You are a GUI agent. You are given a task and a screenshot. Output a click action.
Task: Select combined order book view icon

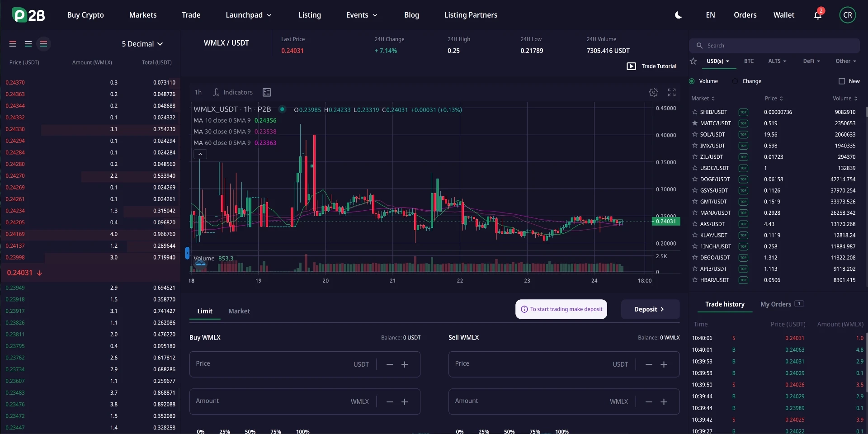tap(43, 44)
